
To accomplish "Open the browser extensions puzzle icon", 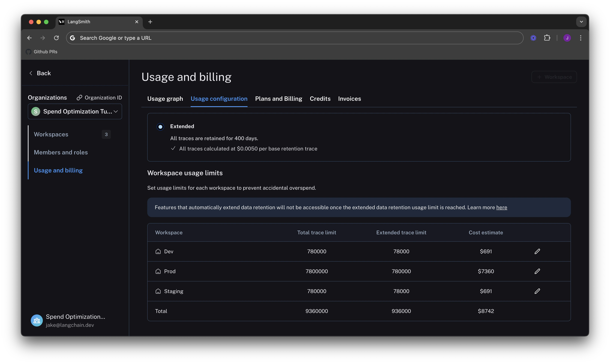I will click(547, 38).
